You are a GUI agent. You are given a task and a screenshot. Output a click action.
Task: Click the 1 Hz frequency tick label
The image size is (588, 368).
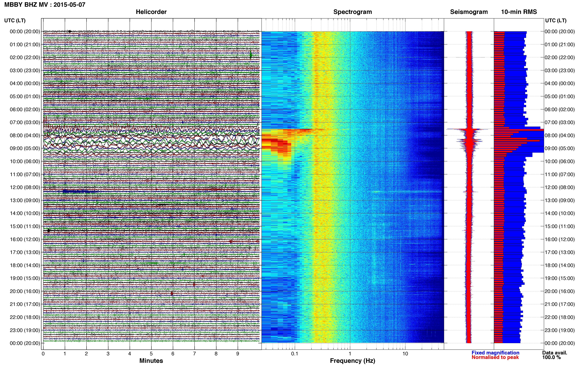tap(350, 354)
